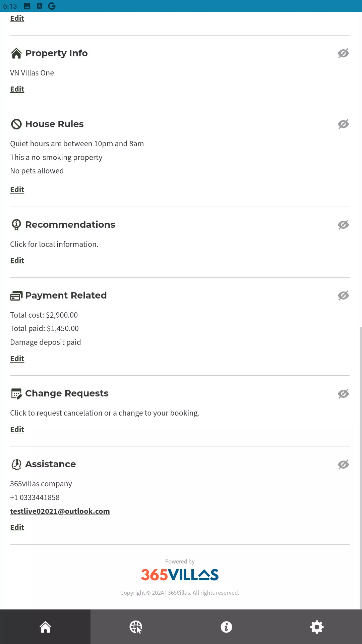362x644 pixels.
Task: Toggle visibility of Property Info section
Action: pos(343,53)
